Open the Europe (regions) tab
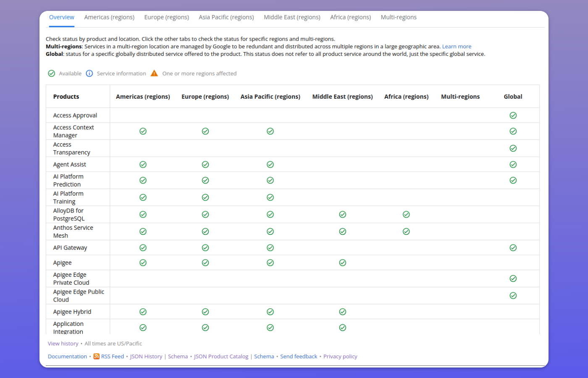 coord(167,17)
